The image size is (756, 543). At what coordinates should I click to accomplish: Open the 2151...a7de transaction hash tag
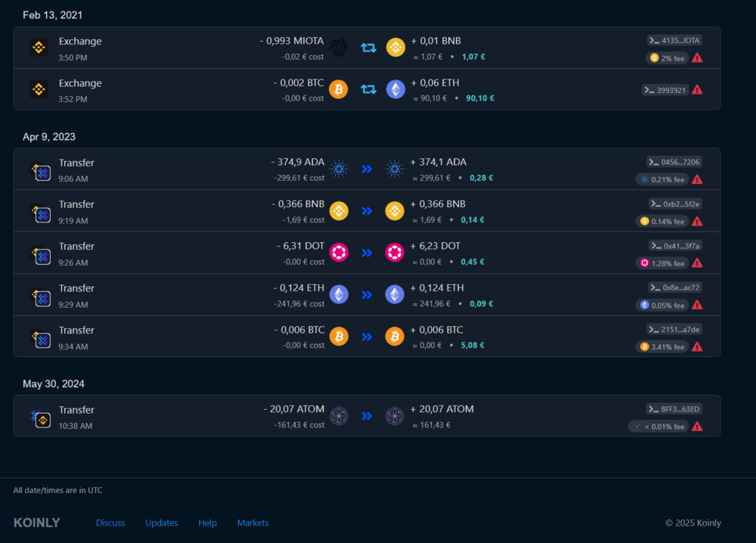(x=674, y=330)
